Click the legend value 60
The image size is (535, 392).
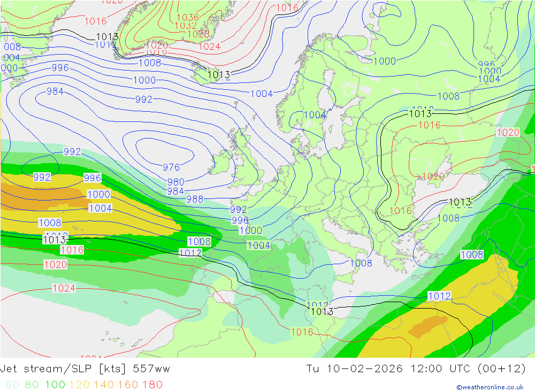click(x=12, y=385)
